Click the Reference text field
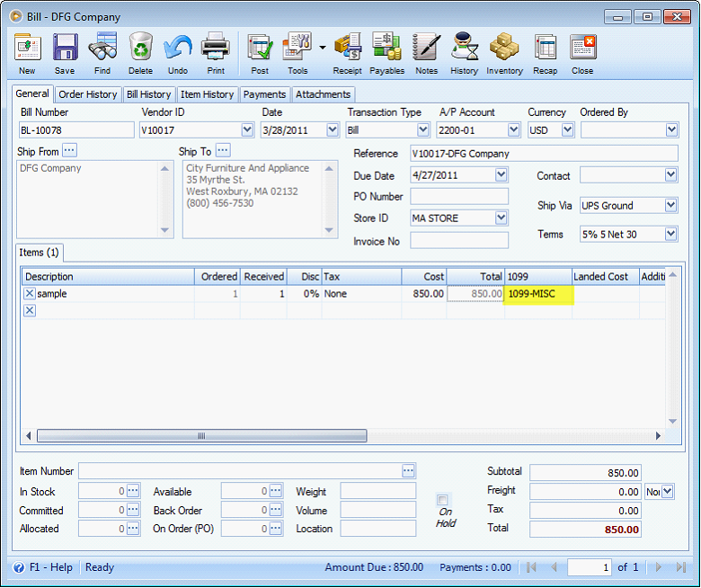The width and height of the screenshot is (701, 588). (x=544, y=154)
